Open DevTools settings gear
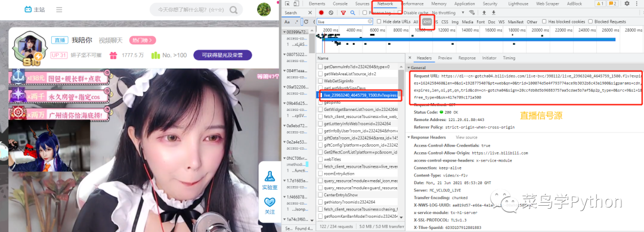The height and width of the screenshot is (232, 644). (x=627, y=4)
